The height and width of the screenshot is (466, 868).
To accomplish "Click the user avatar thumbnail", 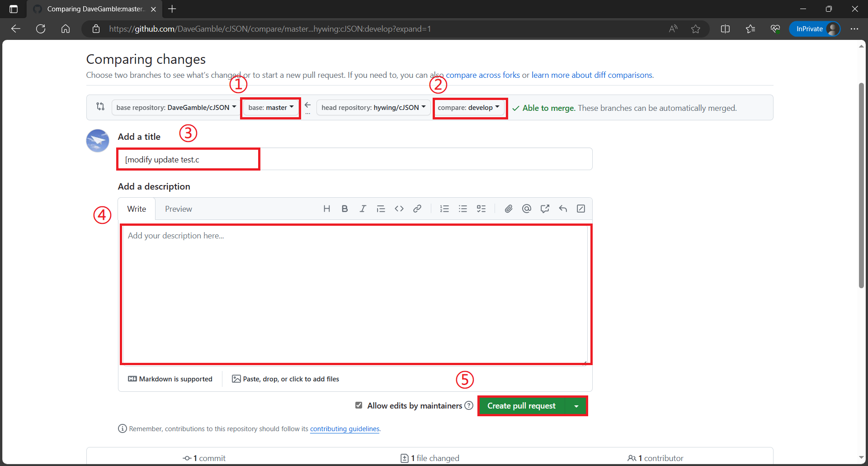I will click(98, 141).
